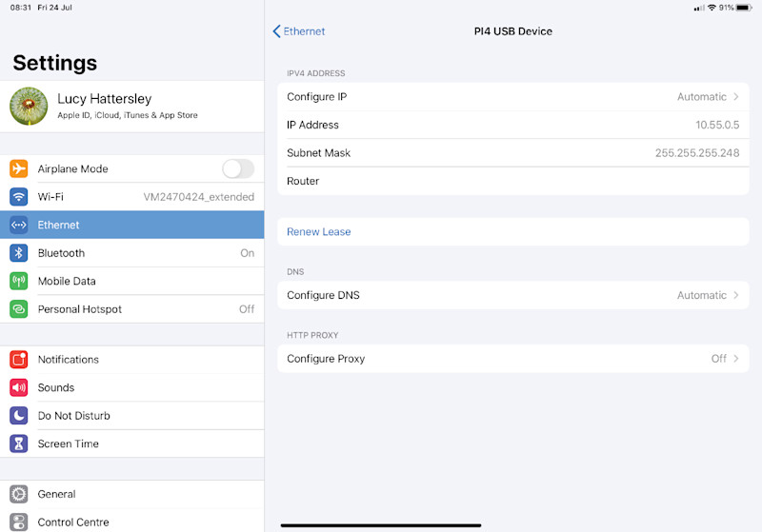Open General settings

(132, 494)
